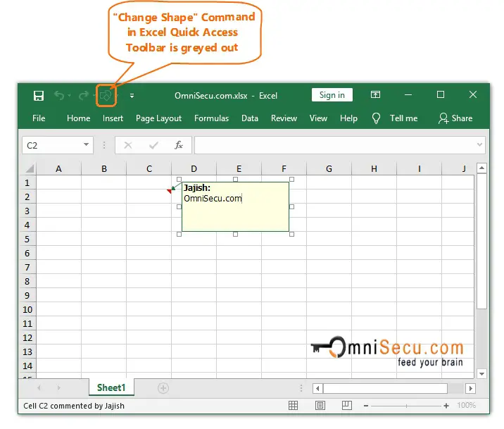Screen dimensions: 504x429
Task: Click the Tell me search text
Action: [x=404, y=118]
